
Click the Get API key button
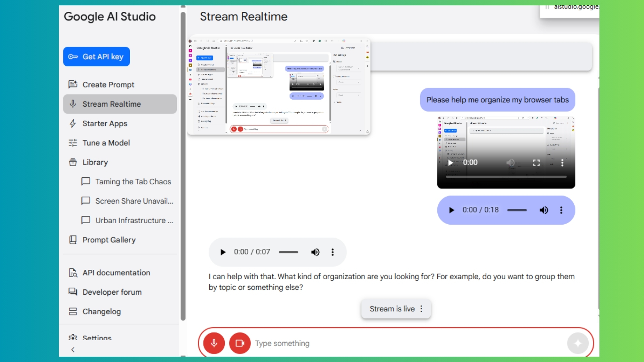[x=97, y=57]
